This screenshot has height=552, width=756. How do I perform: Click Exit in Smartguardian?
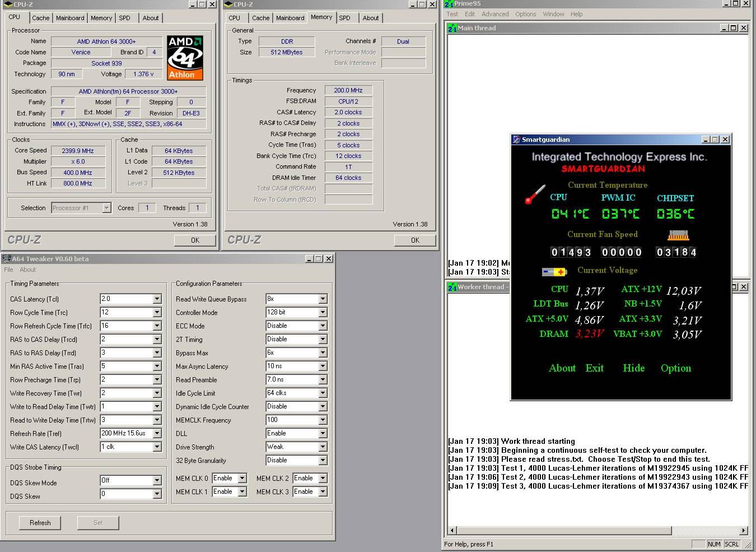[x=595, y=368]
